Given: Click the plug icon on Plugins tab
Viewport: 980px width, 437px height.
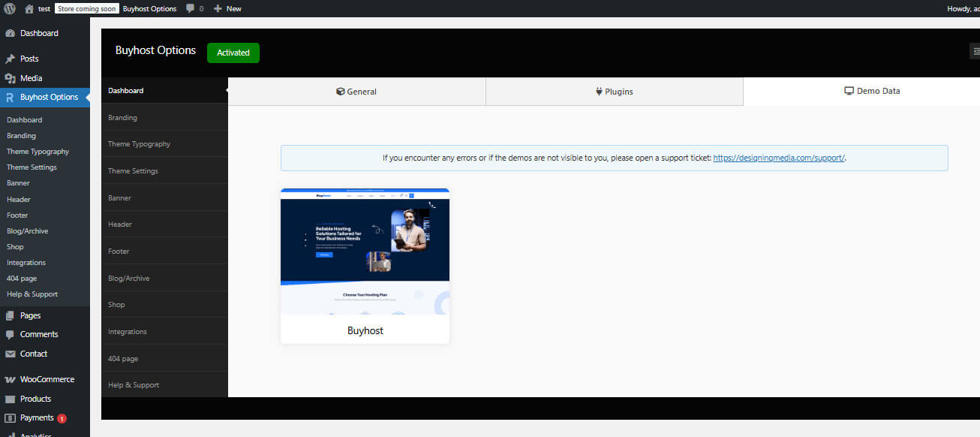Looking at the screenshot, I should (x=600, y=92).
